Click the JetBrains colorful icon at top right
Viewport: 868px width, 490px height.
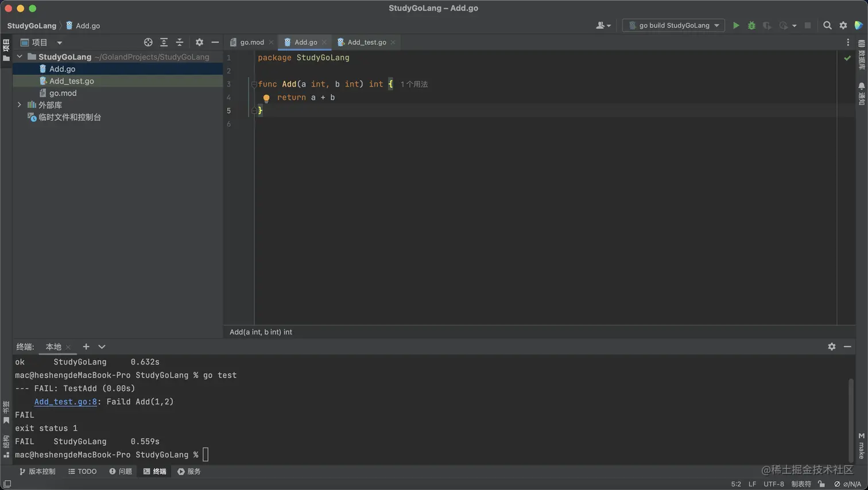[x=859, y=25]
